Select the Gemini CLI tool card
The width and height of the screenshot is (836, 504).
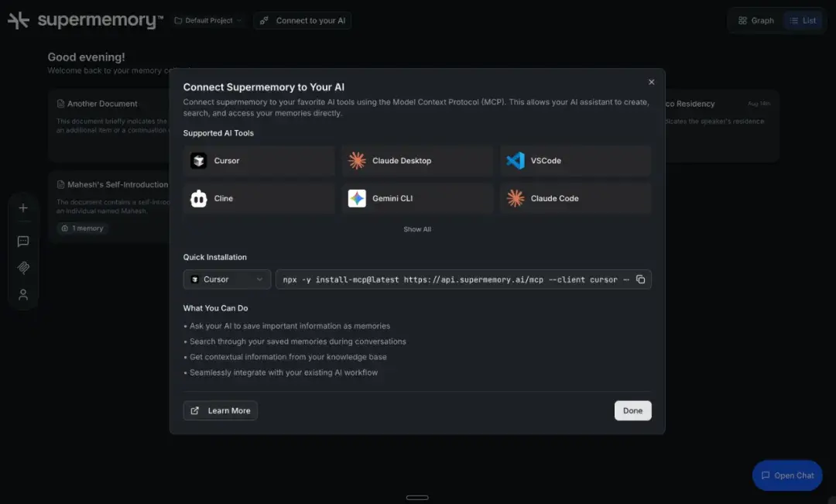417,198
